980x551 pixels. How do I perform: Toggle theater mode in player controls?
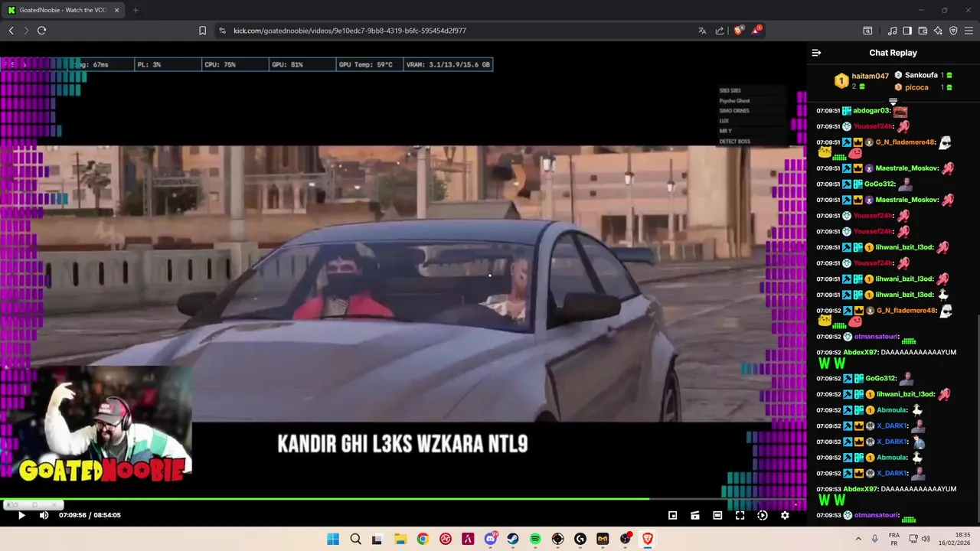pyautogui.click(x=717, y=515)
